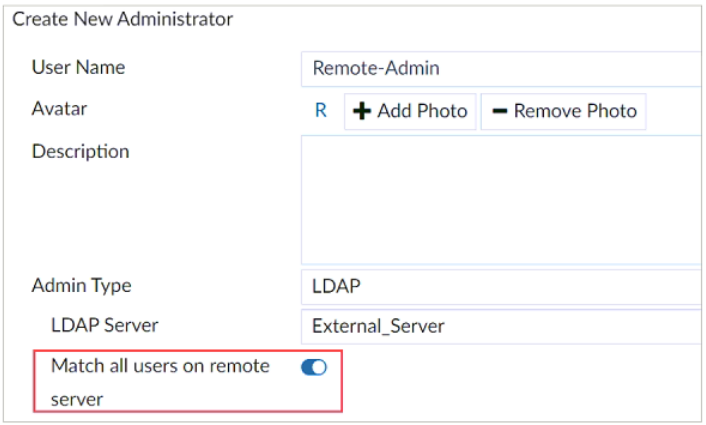Click the Create New Administrator title
The width and height of the screenshot is (706, 425).
click(x=122, y=19)
